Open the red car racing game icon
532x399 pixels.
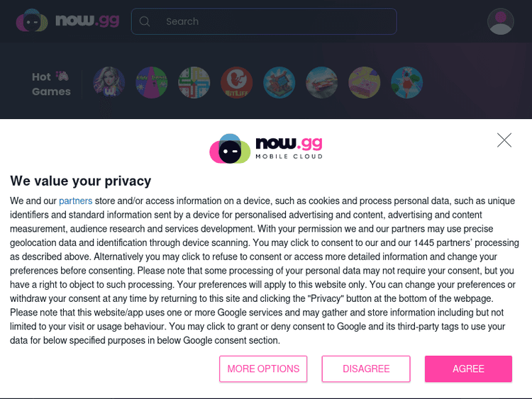coord(321,83)
